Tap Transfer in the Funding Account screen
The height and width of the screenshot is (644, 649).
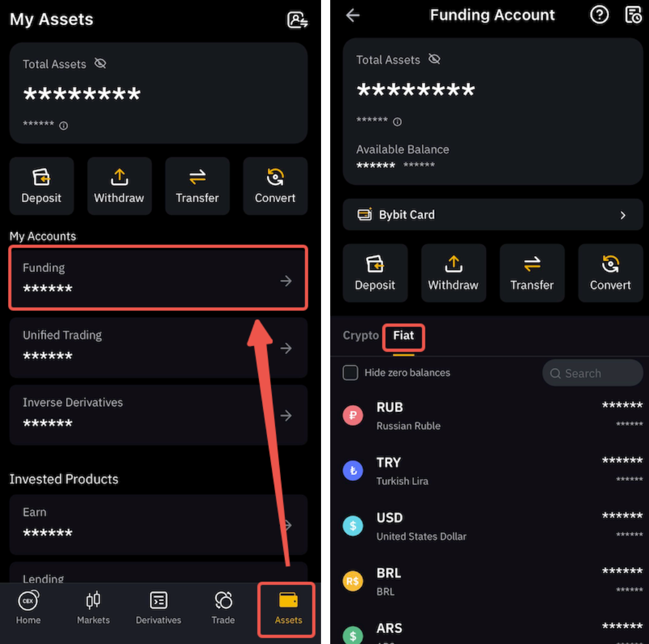pos(532,273)
